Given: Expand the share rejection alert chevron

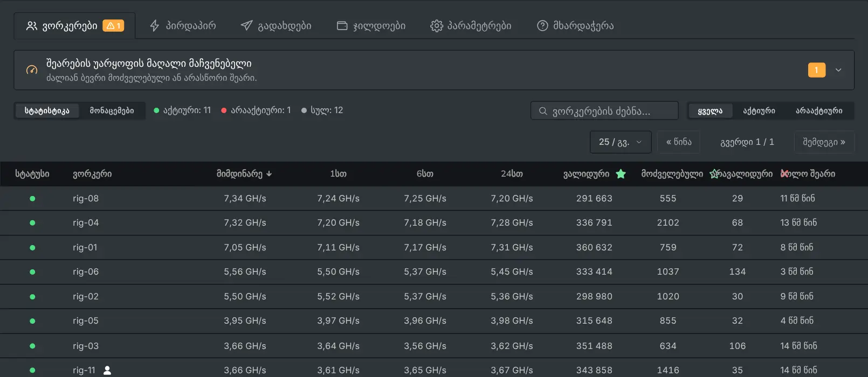Looking at the screenshot, I should click(838, 70).
